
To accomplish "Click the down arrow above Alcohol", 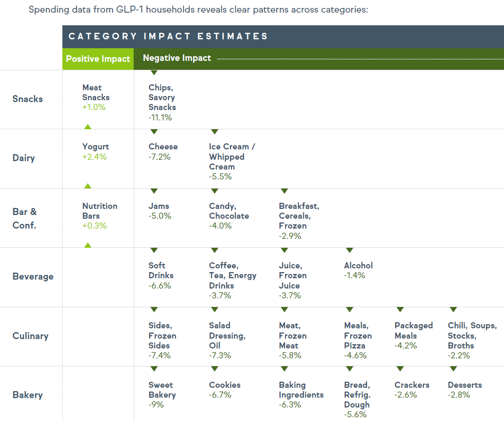I will (349, 251).
